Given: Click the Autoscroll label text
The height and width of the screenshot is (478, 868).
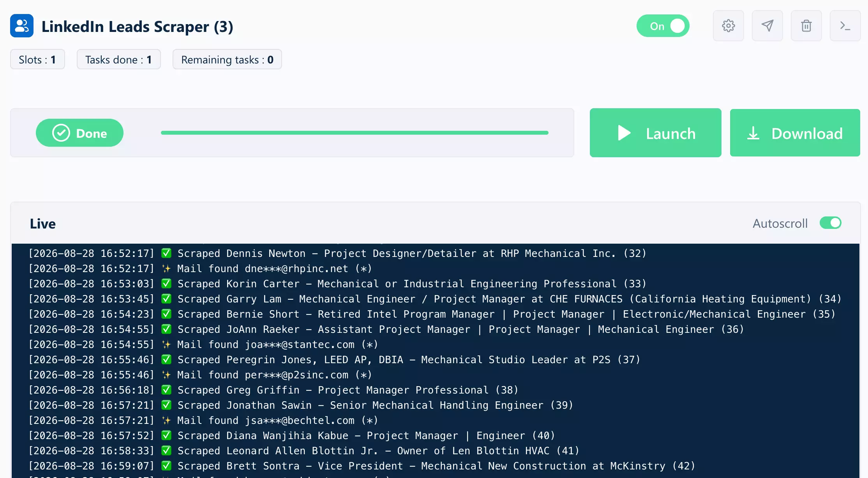Looking at the screenshot, I should coord(780,223).
